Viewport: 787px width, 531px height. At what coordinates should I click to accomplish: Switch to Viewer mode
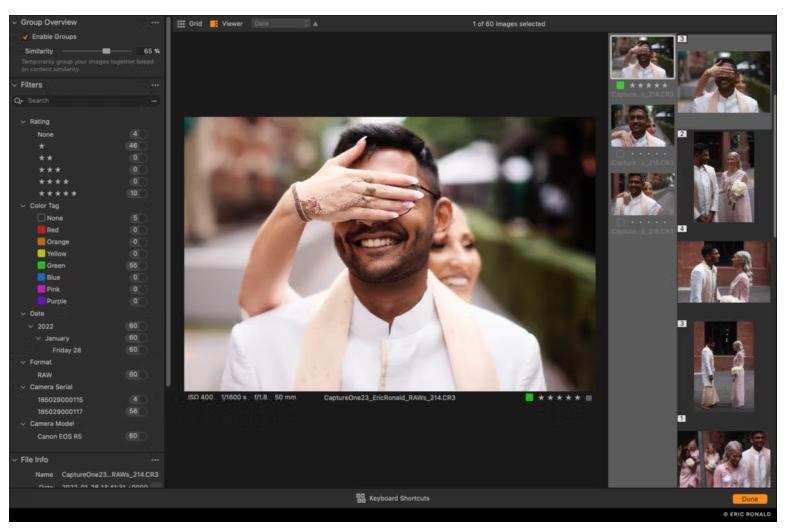[226, 23]
